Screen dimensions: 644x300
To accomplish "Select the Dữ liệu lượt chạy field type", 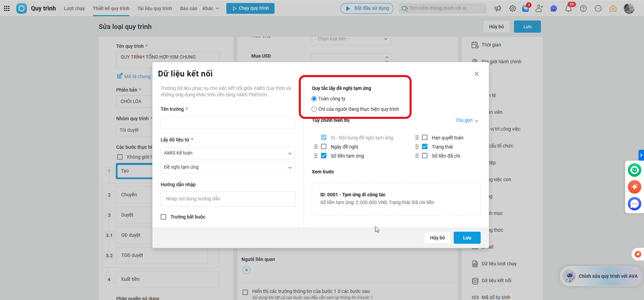I will (x=499, y=264).
